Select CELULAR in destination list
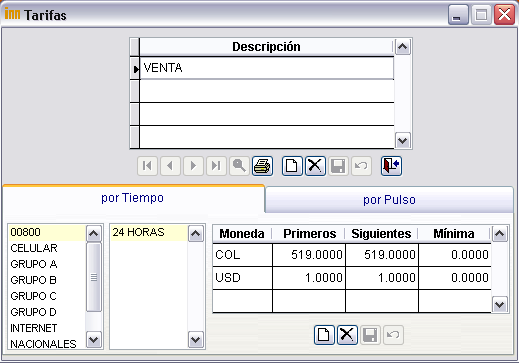 click(47, 248)
